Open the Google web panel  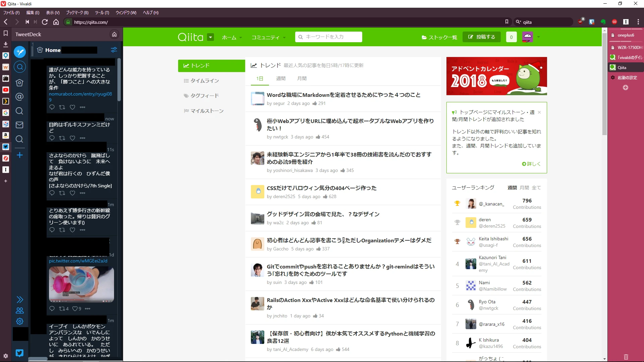click(6, 113)
